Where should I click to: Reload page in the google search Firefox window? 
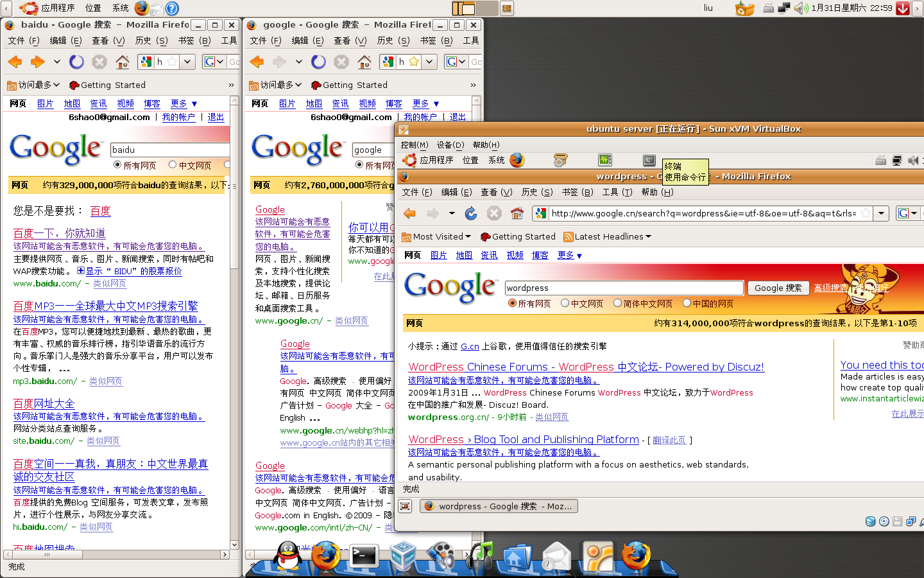pos(318,62)
